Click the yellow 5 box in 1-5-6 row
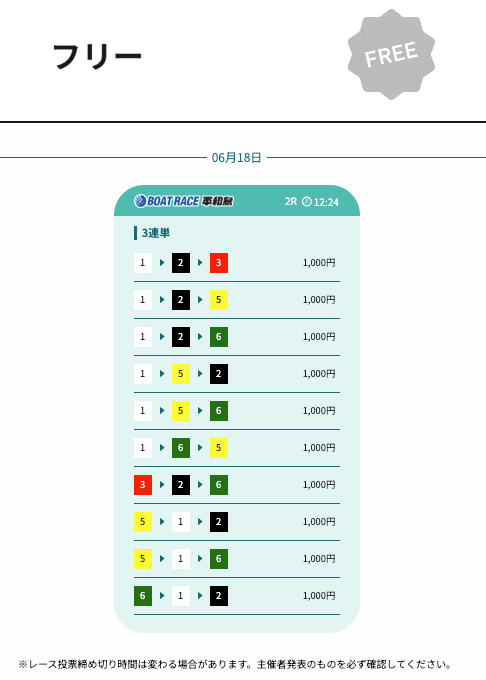 pyautogui.click(x=181, y=411)
